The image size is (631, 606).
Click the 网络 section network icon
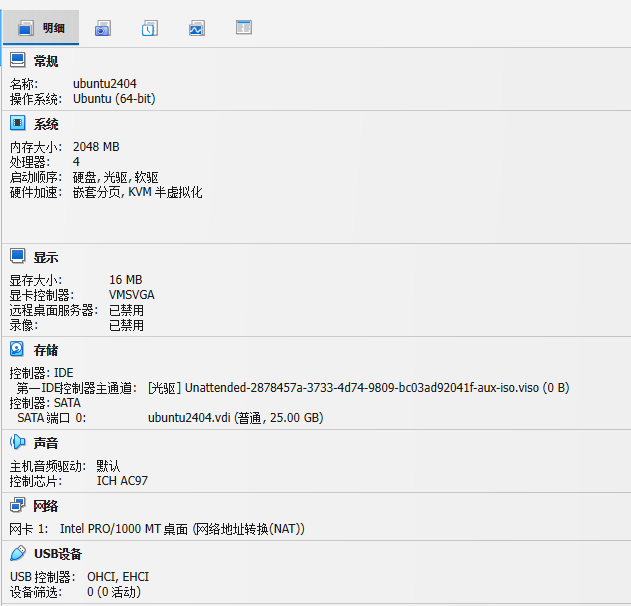coord(18,505)
